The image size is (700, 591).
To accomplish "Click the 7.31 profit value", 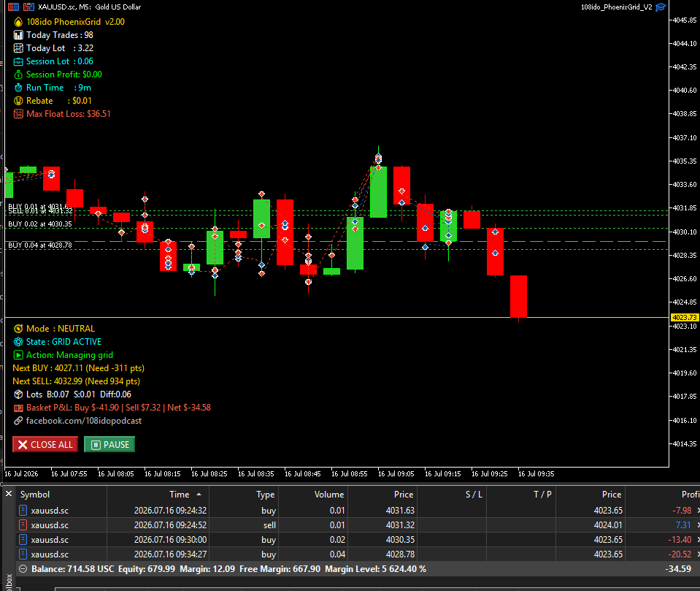I will (683, 525).
